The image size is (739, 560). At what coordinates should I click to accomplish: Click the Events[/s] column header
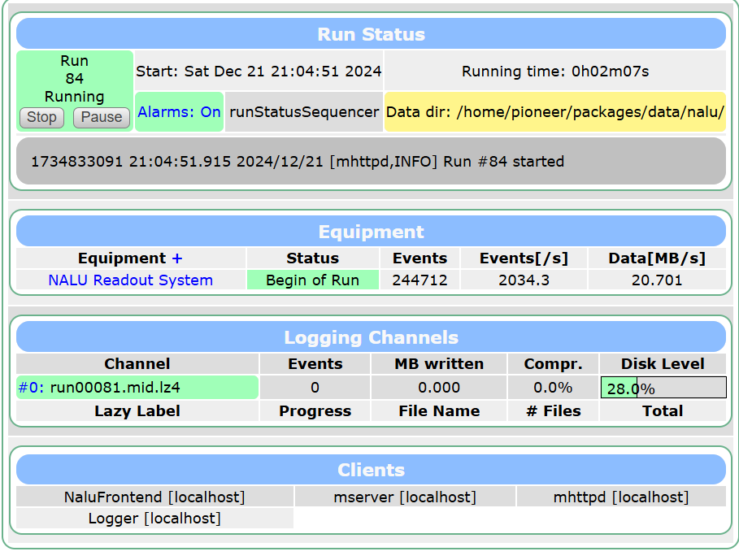(524, 258)
